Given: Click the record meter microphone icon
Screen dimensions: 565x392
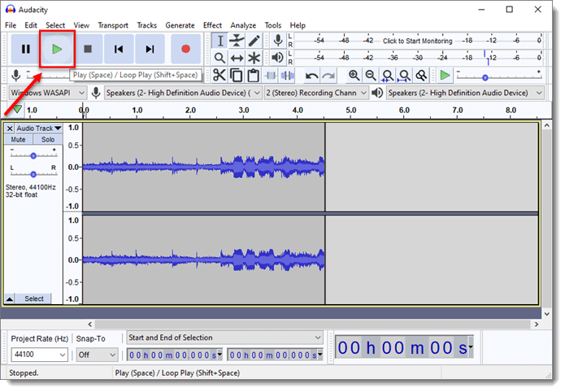Looking at the screenshot, I should pos(278,41).
